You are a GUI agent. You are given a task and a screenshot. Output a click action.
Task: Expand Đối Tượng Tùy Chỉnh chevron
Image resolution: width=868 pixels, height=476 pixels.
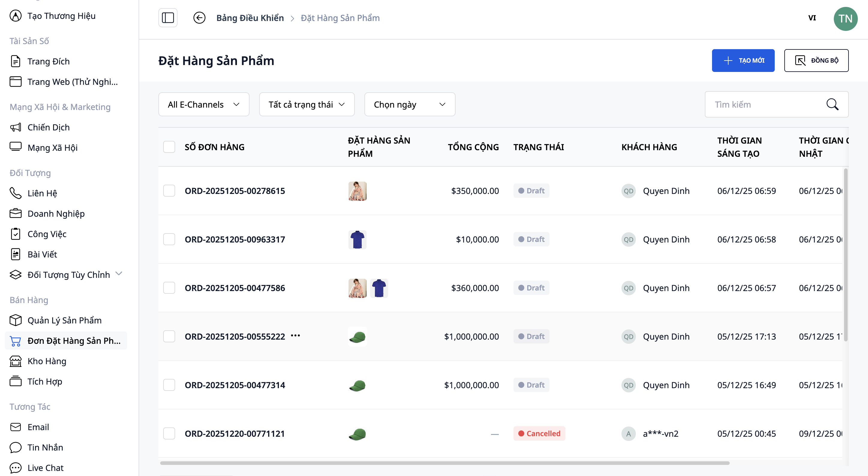(x=118, y=274)
